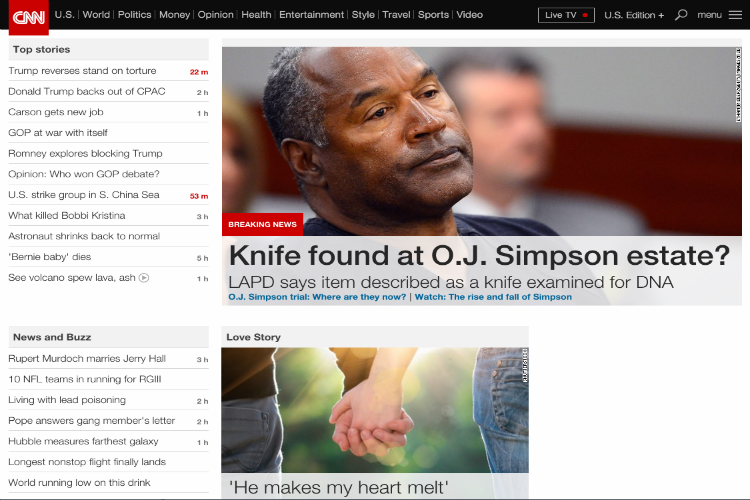
Task: Open the Entertainment section
Action: coord(311,15)
